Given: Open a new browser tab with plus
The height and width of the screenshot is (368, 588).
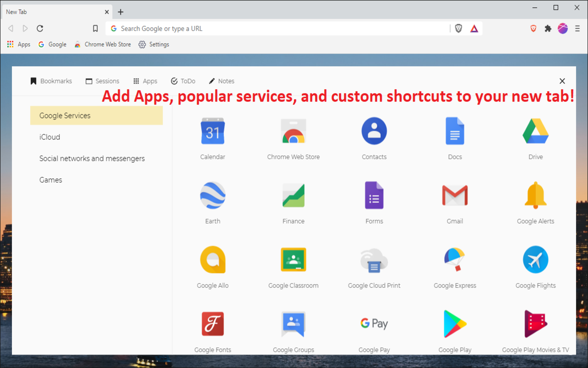Looking at the screenshot, I should 121,12.
